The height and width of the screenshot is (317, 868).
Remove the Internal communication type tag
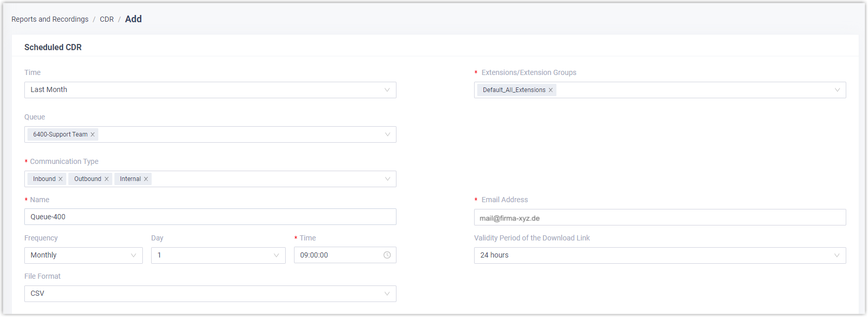tap(146, 179)
